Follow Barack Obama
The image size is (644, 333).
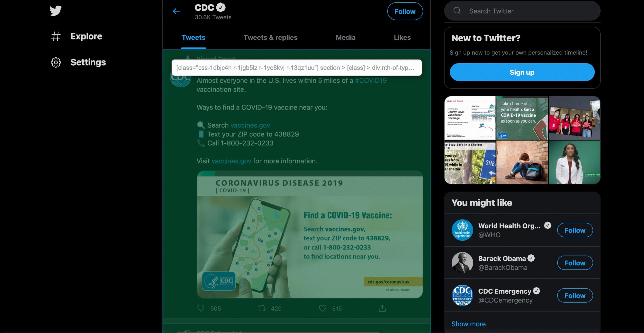pos(575,263)
